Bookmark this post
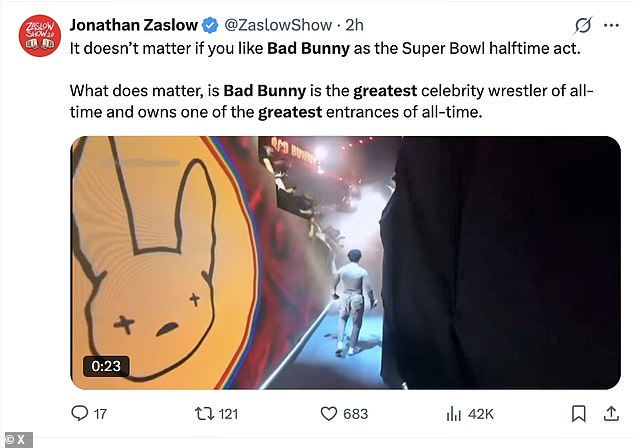634x448 pixels. pyautogui.click(x=578, y=413)
